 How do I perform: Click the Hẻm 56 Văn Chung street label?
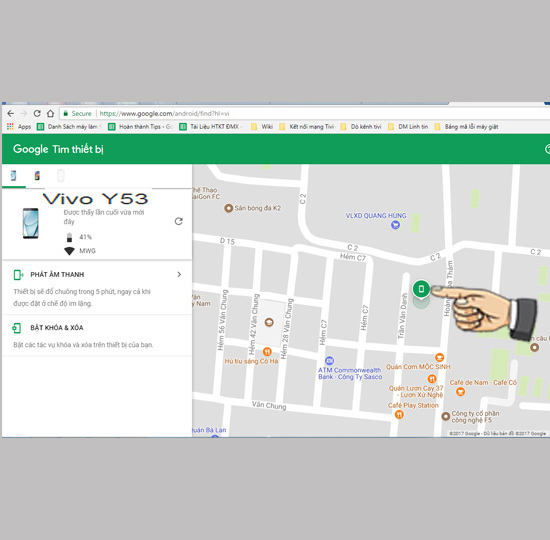tap(222, 320)
